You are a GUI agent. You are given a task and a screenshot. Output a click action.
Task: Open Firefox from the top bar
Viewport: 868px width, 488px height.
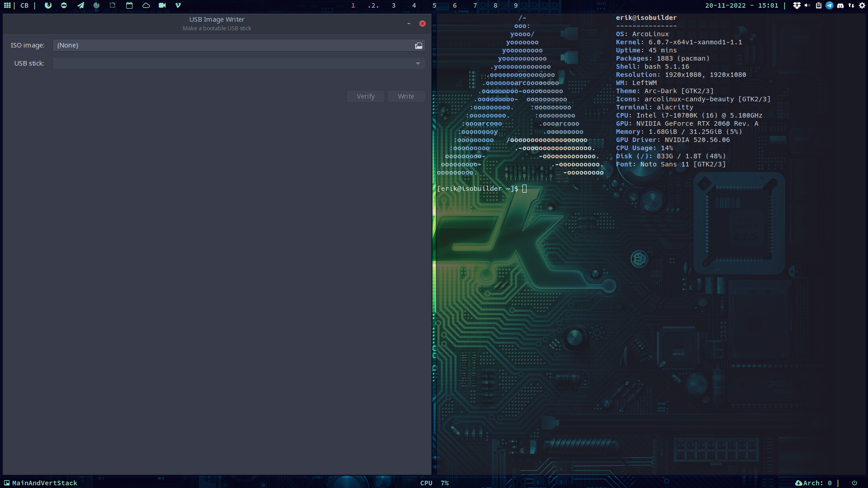pos(48,6)
